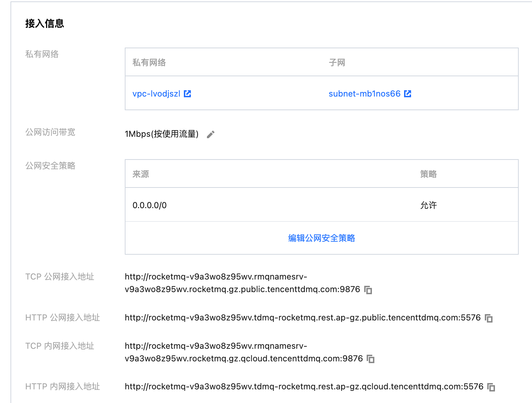Click 编辑公网安全策略 to edit security policy
Screen dimensions: 532x403
pyautogui.click(x=321, y=238)
